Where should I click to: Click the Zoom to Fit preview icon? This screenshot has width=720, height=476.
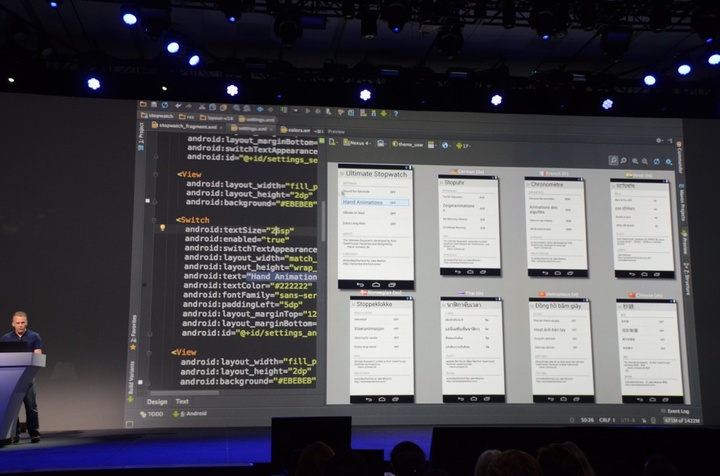coord(613,160)
